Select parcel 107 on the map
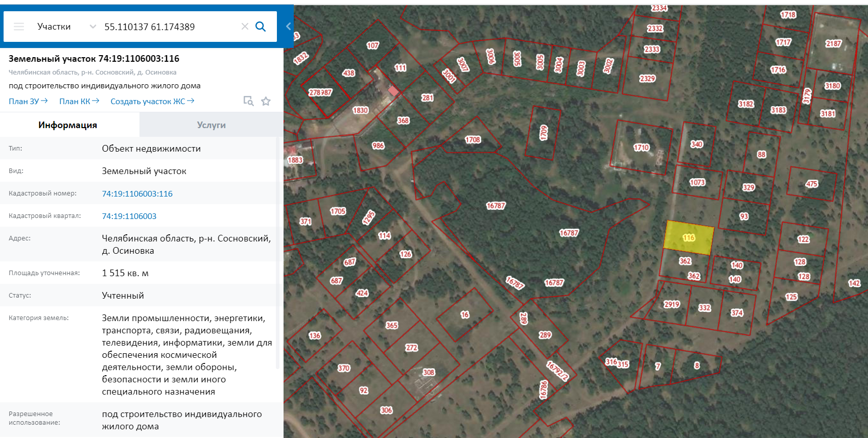The width and height of the screenshot is (868, 438). point(373,45)
